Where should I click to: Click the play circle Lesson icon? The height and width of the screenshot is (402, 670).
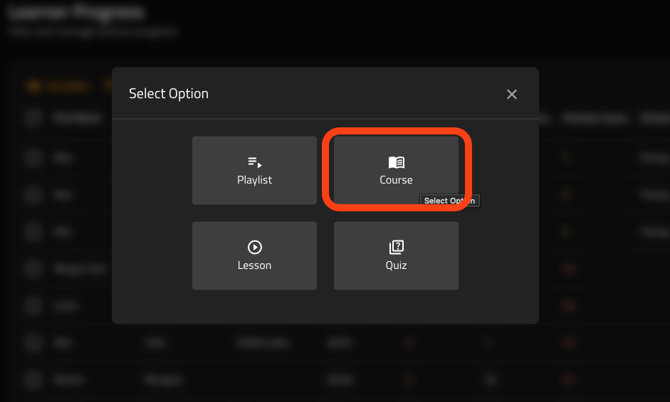(x=254, y=247)
